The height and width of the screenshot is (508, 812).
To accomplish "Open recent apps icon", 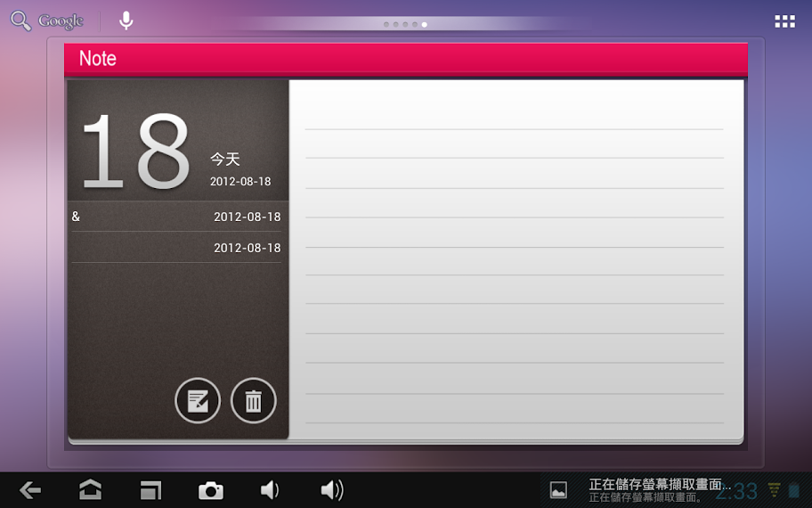I will click(x=150, y=490).
